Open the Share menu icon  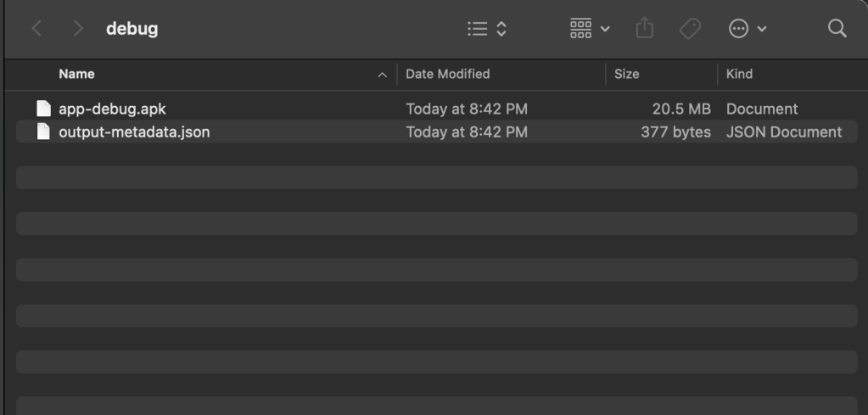[x=645, y=29]
